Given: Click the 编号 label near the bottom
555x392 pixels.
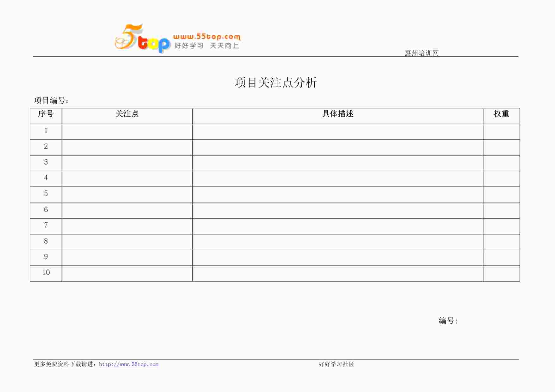Looking at the screenshot, I should click(448, 321).
